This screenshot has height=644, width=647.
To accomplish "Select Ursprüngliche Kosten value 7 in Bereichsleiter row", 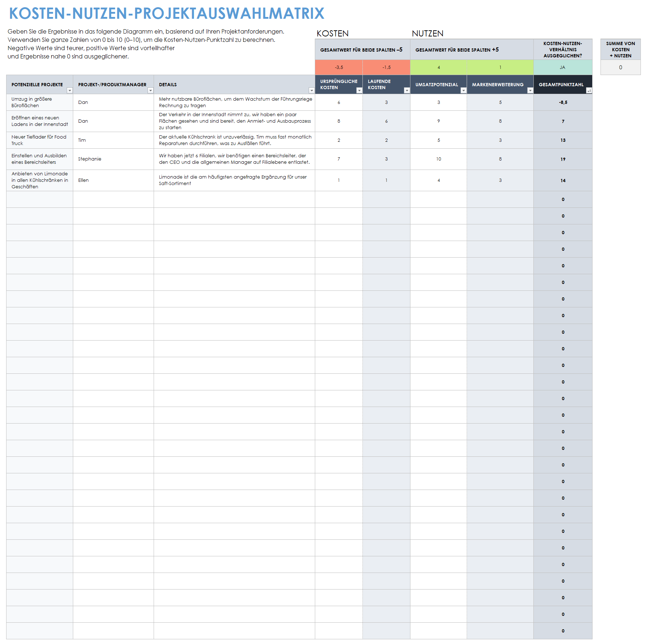I will [339, 159].
